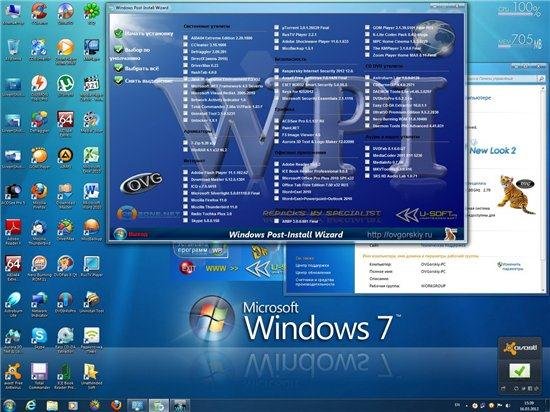Check the GOM Player checkbox
The height and width of the screenshot is (412, 550).
click(367, 27)
